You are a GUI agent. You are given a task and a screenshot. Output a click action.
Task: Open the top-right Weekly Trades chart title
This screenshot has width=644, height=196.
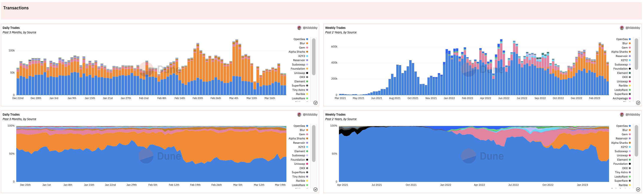[x=335, y=28]
